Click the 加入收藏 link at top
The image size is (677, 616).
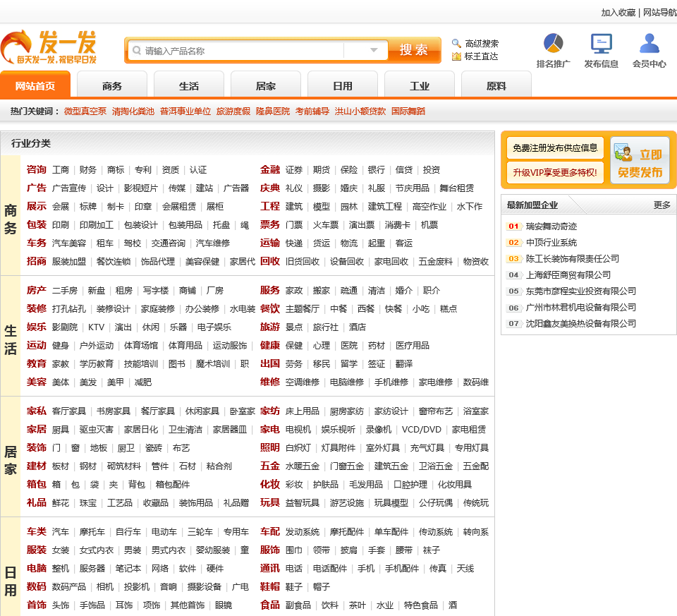tap(618, 13)
